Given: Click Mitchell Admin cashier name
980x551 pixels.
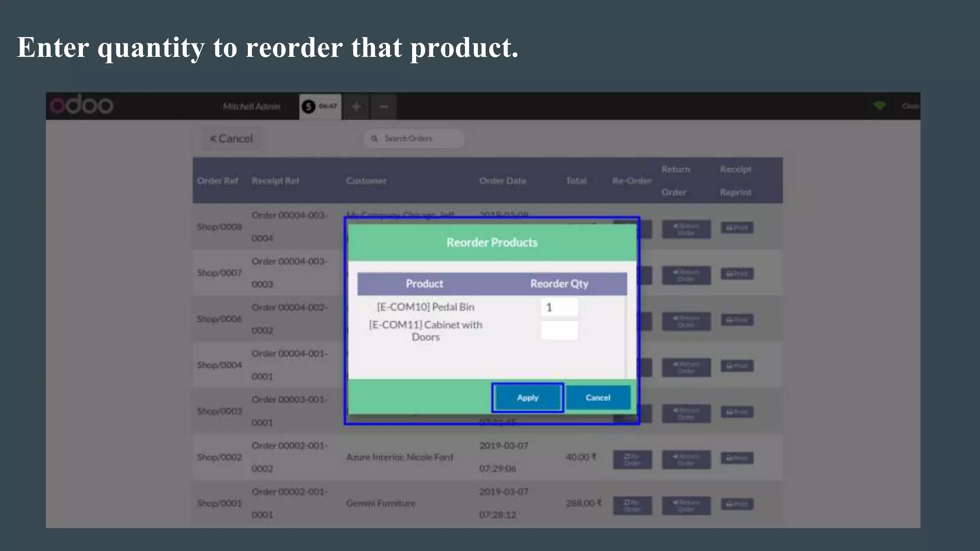Looking at the screenshot, I should (x=251, y=106).
